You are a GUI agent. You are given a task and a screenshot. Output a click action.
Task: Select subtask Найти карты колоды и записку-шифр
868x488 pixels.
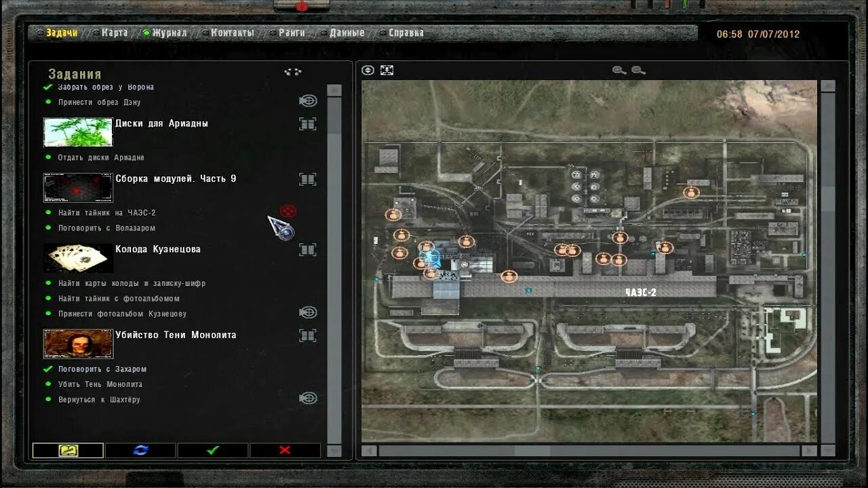coord(132,283)
